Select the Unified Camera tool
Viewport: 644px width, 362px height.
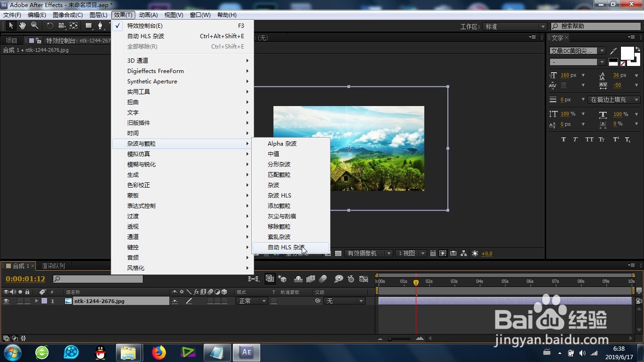point(62,26)
